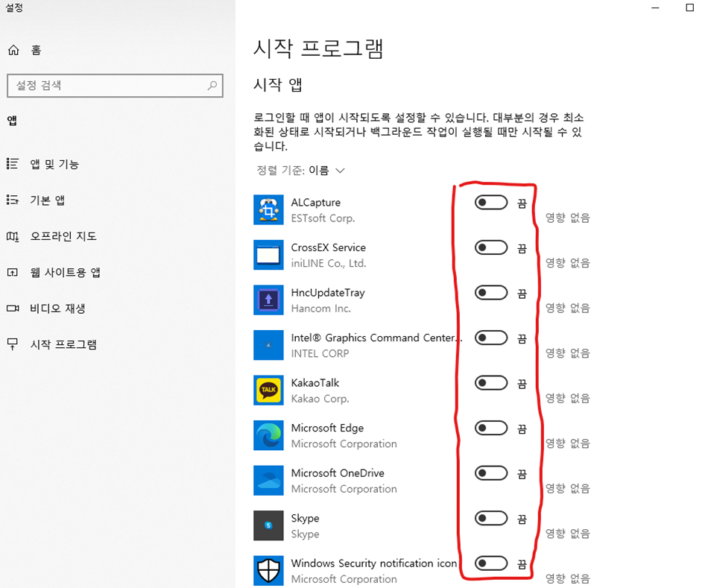This screenshot has height=588, width=711.
Task: Toggle Intel Graphics Command Center startup switch
Action: click(x=491, y=338)
